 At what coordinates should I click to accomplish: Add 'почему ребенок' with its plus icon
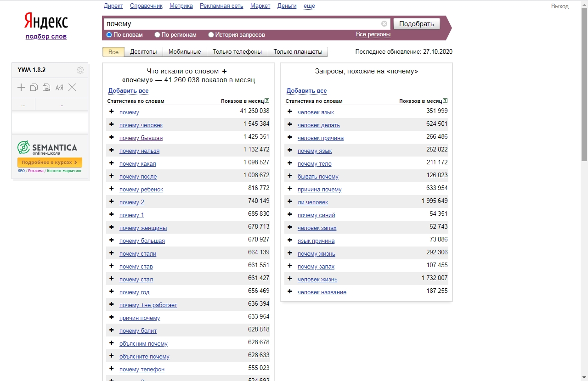(x=112, y=189)
